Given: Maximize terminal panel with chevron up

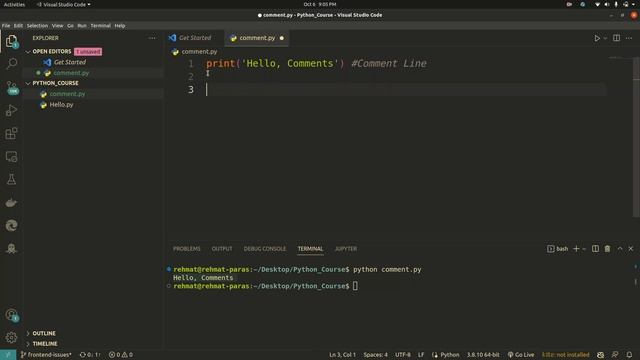Looking at the screenshot, I should point(620,249).
